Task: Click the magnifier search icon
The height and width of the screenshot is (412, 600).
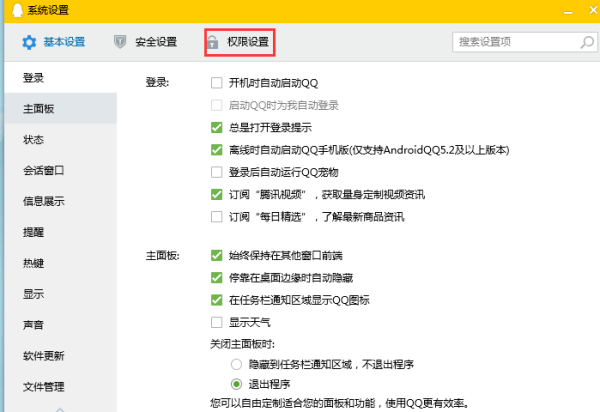Action: [x=587, y=42]
